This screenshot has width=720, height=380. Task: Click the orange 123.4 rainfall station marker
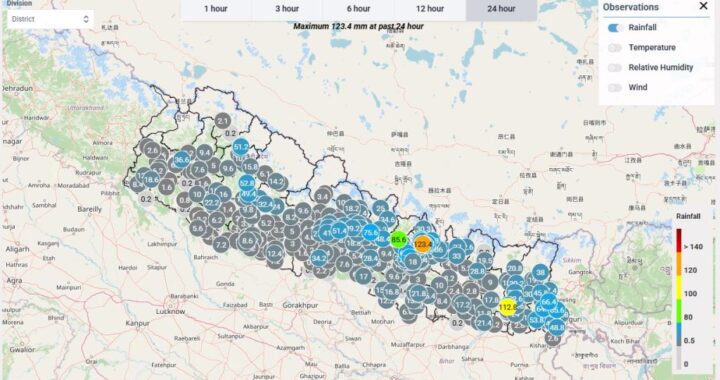tap(422, 244)
